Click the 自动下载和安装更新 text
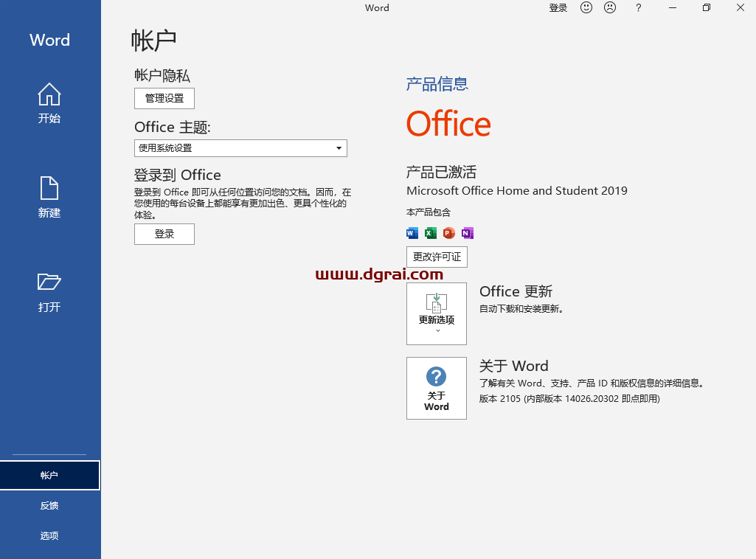756x559 pixels. tap(521, 309)
